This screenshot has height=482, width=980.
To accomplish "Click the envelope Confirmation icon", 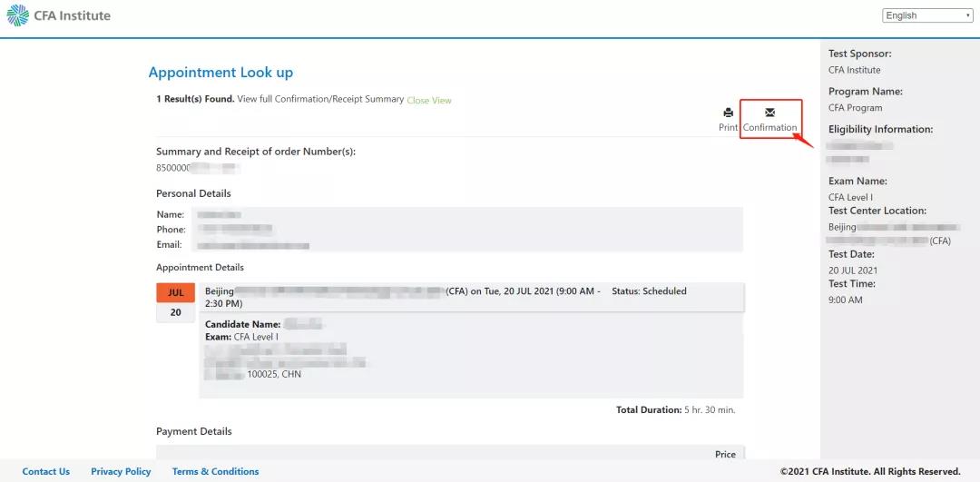I will (770, 113).
